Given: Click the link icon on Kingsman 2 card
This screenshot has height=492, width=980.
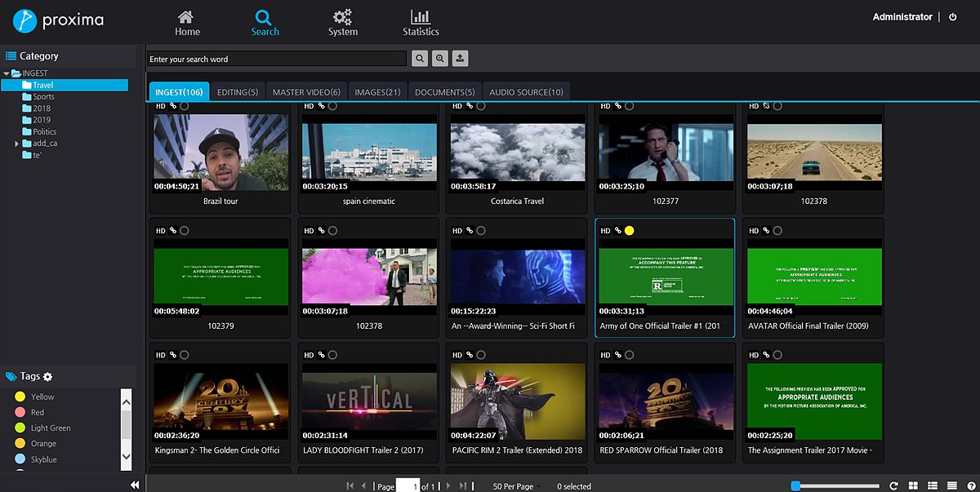Looking at the screenshot, I should (x=173, y=355).
